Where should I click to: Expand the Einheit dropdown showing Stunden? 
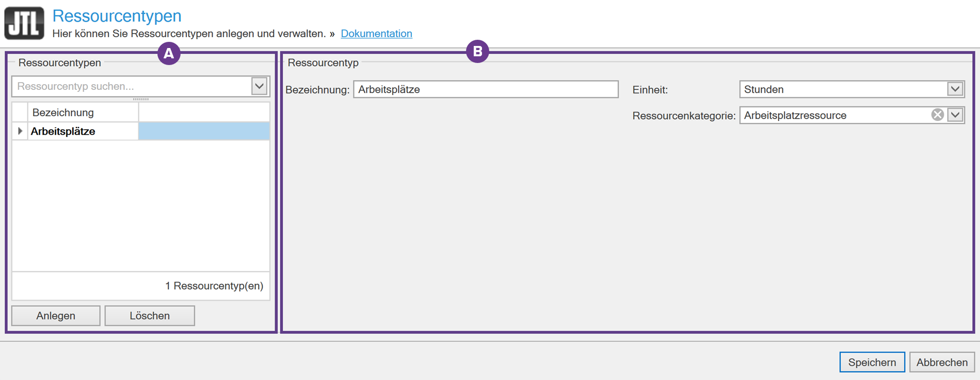[x=955, y=89]
